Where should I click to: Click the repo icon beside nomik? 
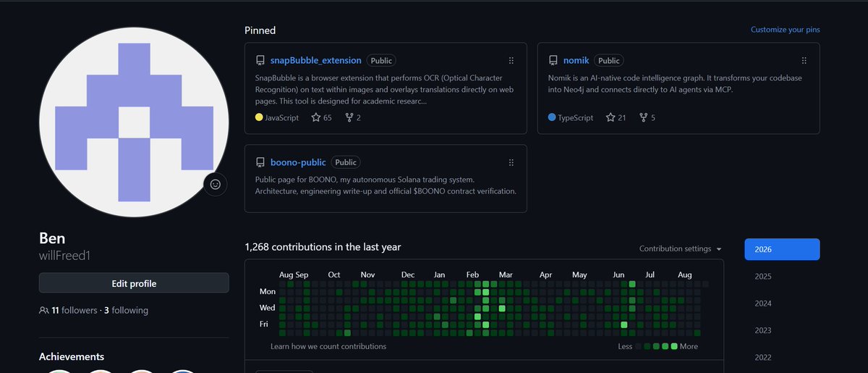click(553, 61)
